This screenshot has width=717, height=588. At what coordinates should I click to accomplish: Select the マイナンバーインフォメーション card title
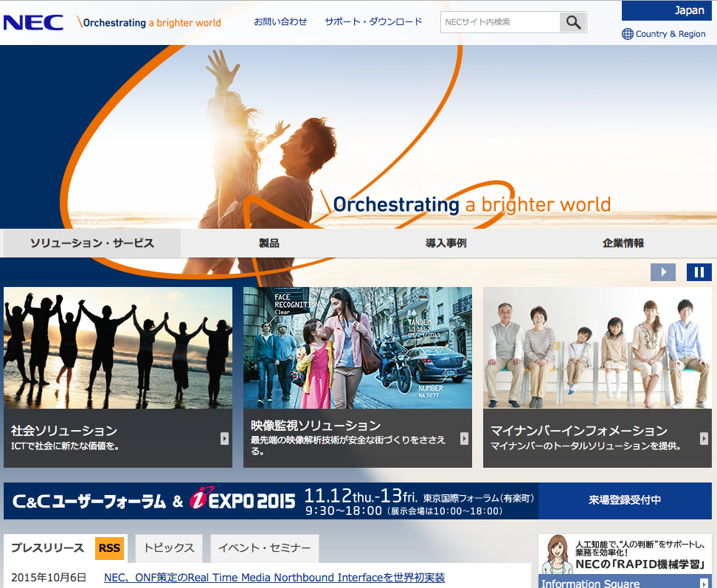click(579, 430)
